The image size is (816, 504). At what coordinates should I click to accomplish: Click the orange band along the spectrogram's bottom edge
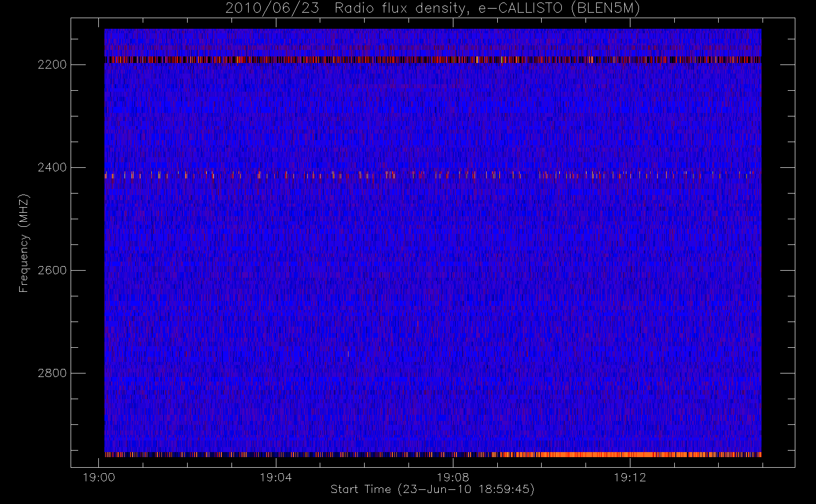click(433, 455)
